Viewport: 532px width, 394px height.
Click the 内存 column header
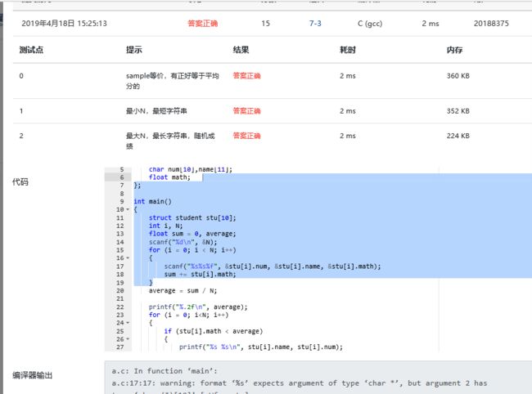pyautogui.click(x=454, y=50)
